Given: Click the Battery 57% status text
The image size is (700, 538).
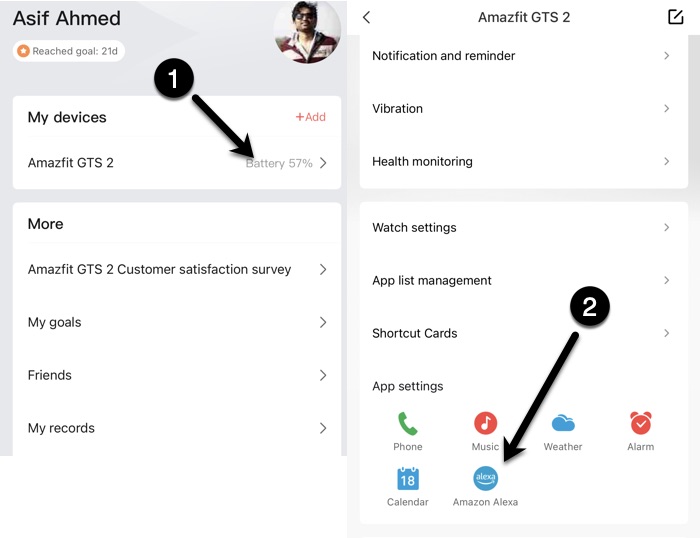Looking at the screenshot, I should (279, 163).
